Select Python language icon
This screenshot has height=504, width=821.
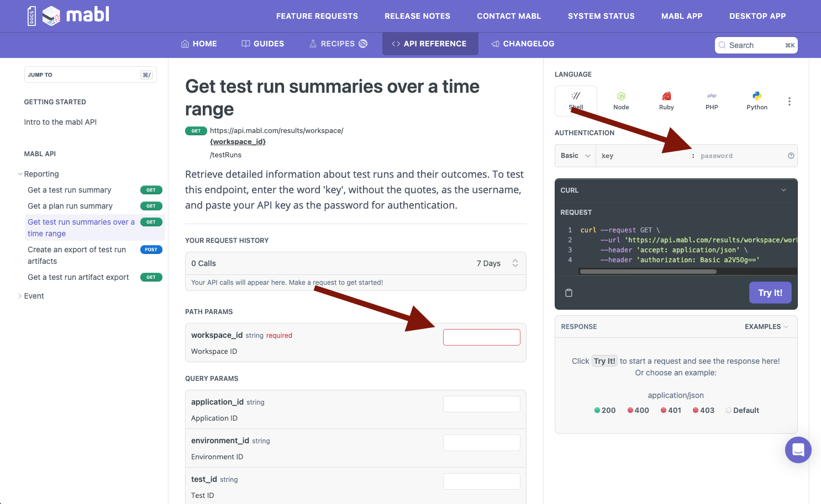click(757, 100)
